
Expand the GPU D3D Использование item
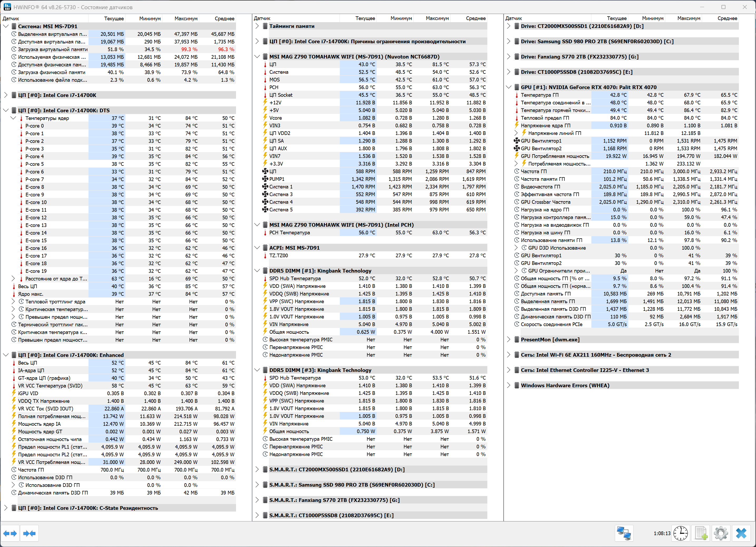516,248
